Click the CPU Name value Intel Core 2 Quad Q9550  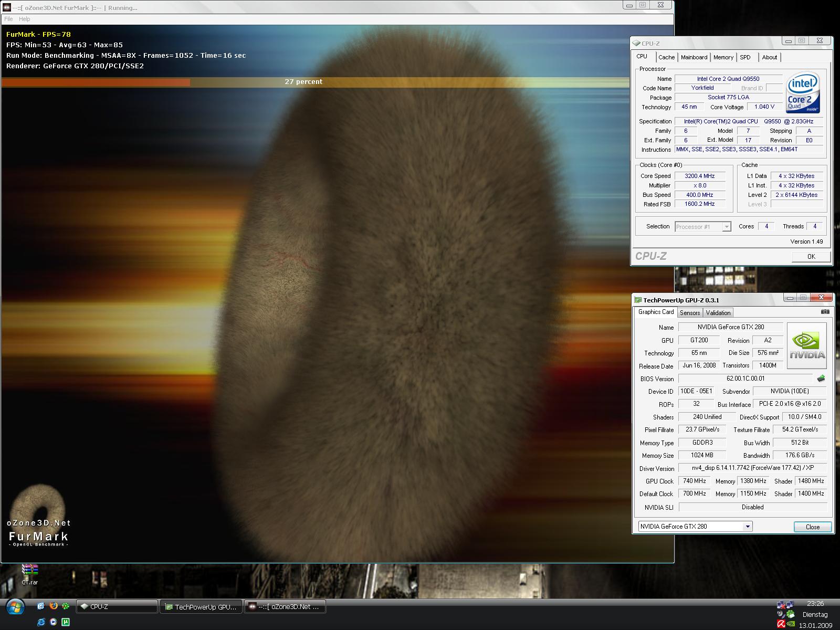pyautogui.click(x=728, y=79)
